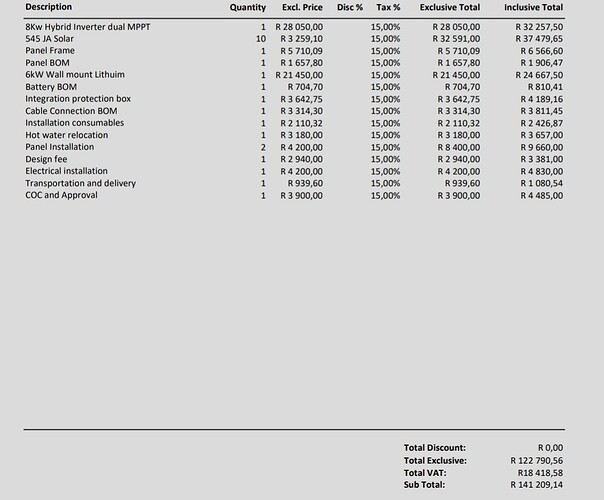Select excl. price R 939,60 for Transportation
Image resolution: width=604 pixels, height=500 pixels.
[305, 183]
